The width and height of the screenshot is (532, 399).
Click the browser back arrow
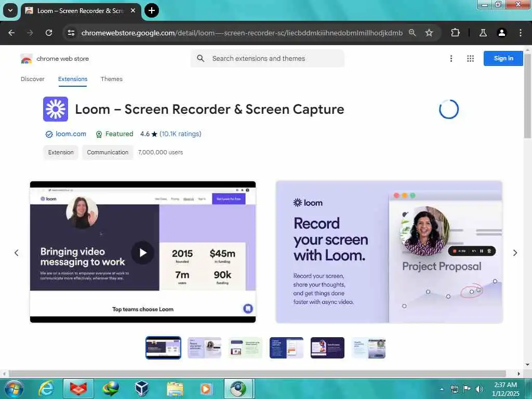coord(11,33)
